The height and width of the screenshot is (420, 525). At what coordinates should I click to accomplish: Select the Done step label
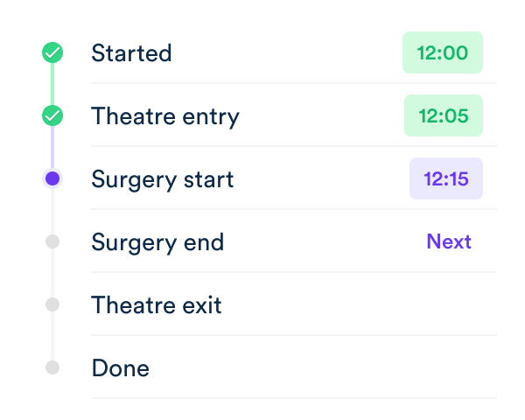[121, 368]
